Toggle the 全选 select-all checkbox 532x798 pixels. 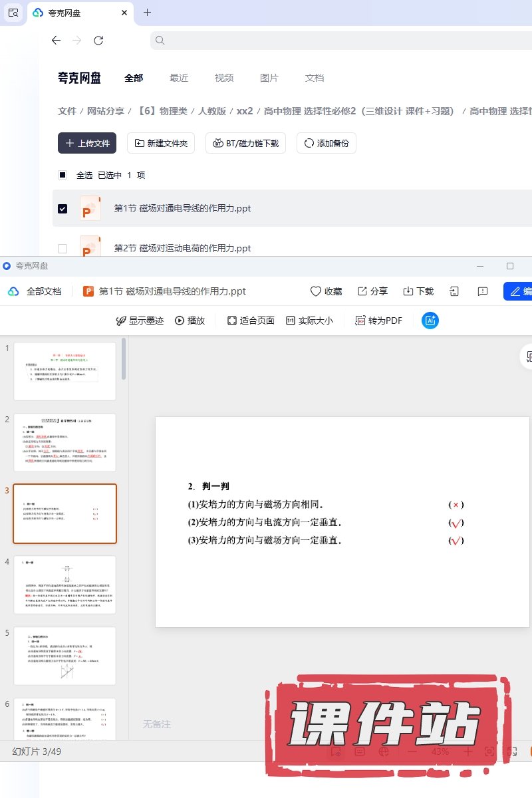(x=63, y=176)
